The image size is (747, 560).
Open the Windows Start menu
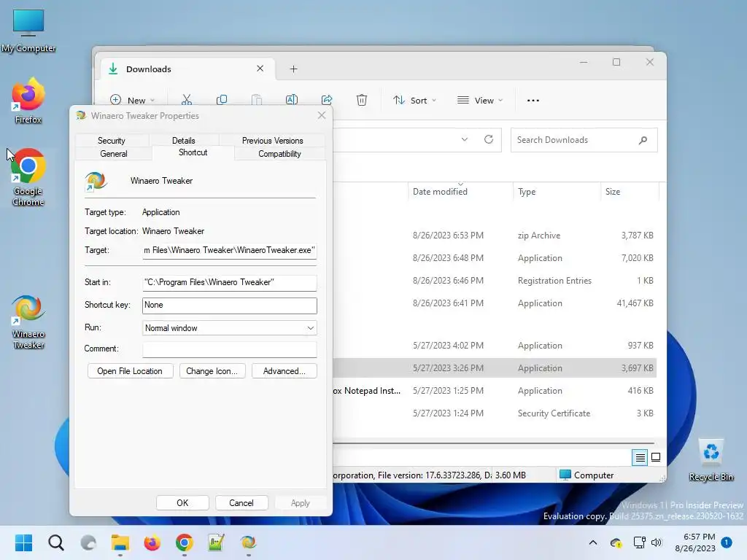[x=23, y=542]
